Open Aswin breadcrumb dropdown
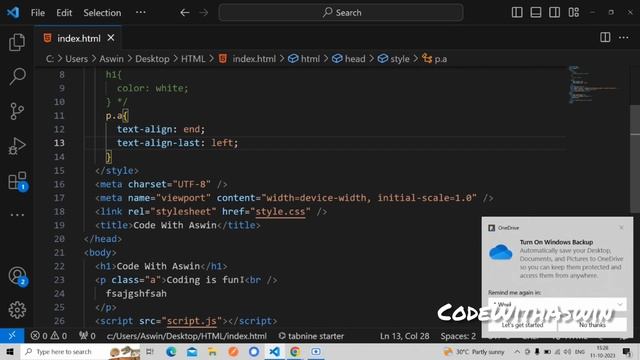The image size is (640, 360). (111, 59)
